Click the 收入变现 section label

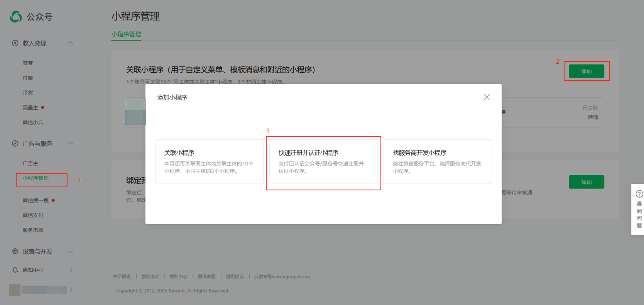pyautogui.click(x=34, y=43)
